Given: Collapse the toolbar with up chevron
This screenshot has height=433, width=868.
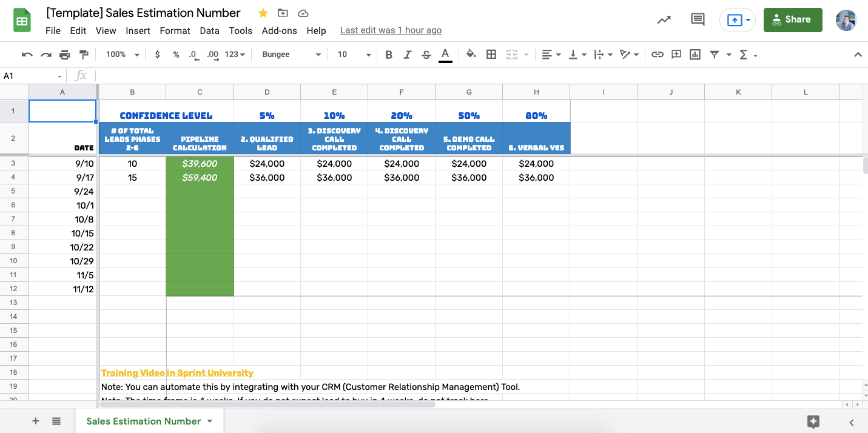Looking at the screenshot, I should [858, 55].
